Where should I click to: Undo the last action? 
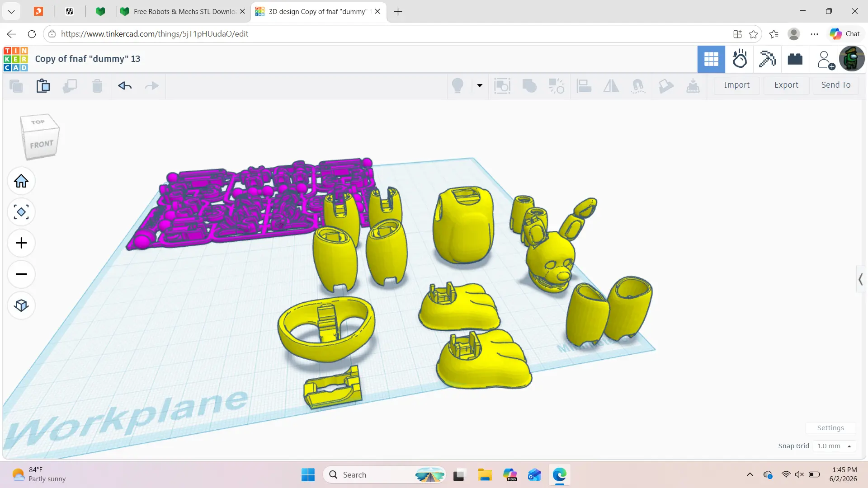[x=125, y=86]
